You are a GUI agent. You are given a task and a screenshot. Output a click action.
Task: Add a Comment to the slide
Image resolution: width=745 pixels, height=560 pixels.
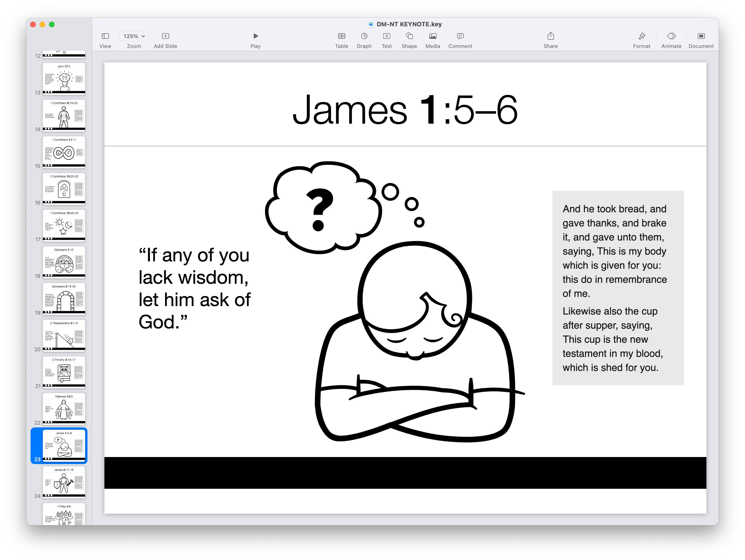click(460, 40)
